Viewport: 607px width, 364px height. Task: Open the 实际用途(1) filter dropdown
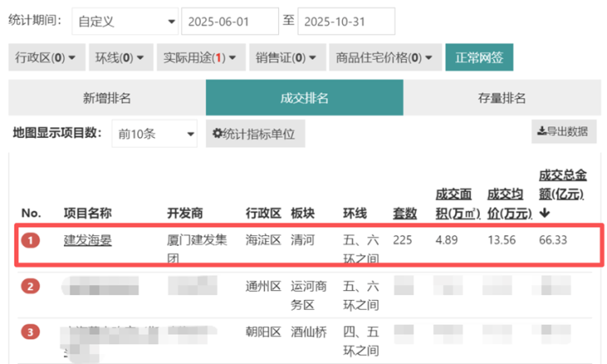pos(200,57)
